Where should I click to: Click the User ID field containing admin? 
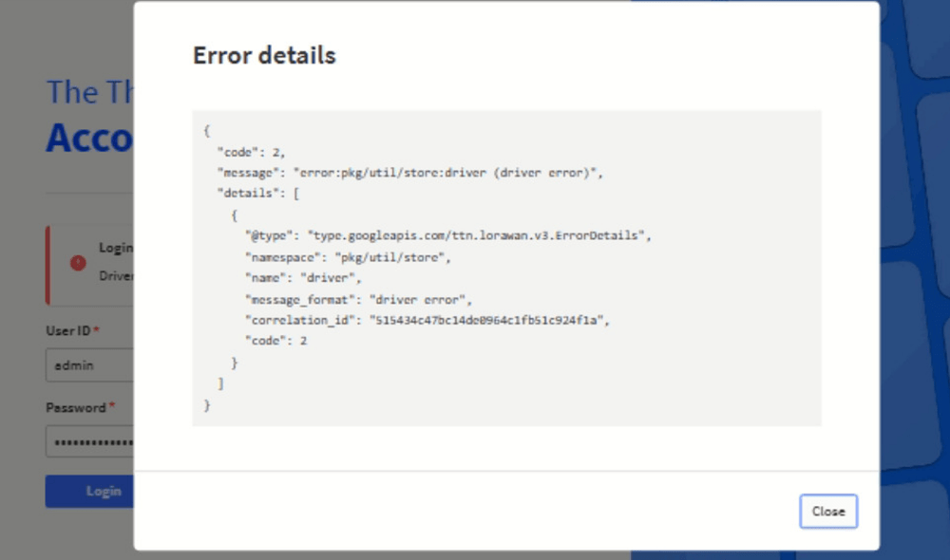89,365
